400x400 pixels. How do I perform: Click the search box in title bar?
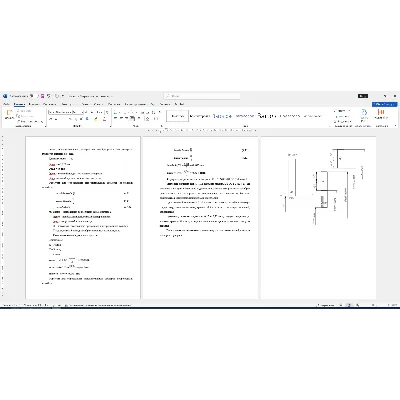(202, 96)
